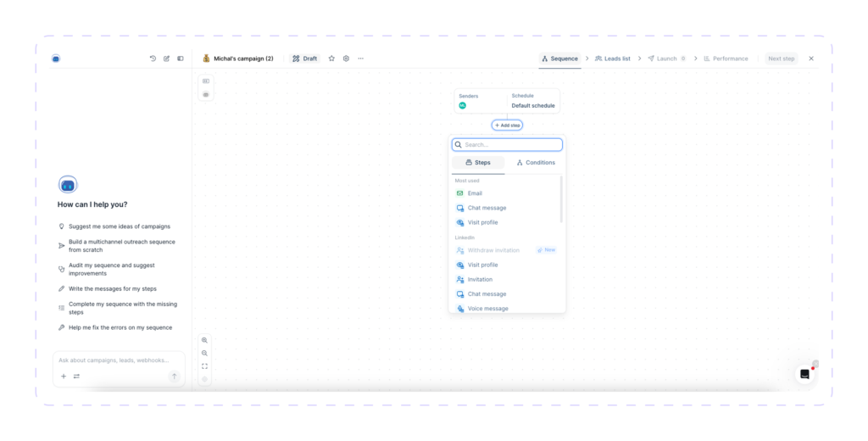Click the swap arrows icon in chat box
This screenshot has height=441, width=868.
76,377
